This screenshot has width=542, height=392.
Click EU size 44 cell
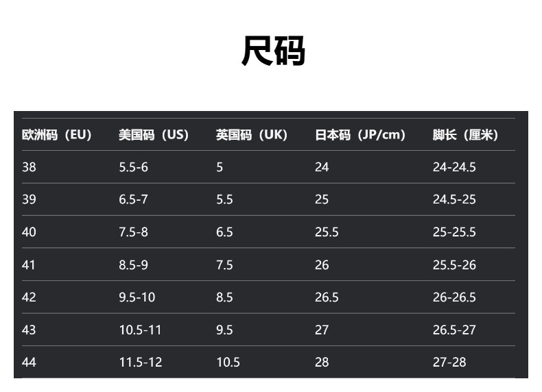pos(29,363)
